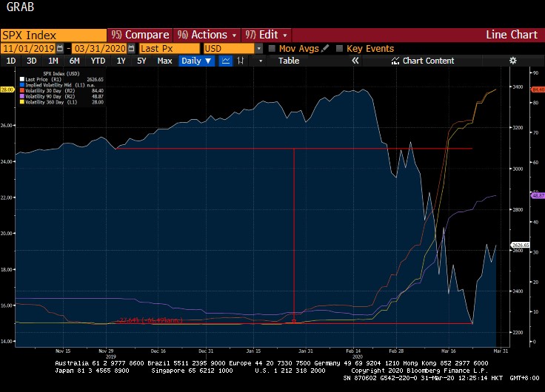
Task: Click the candlestick chart type icon
Action: [x=240, y=61]
